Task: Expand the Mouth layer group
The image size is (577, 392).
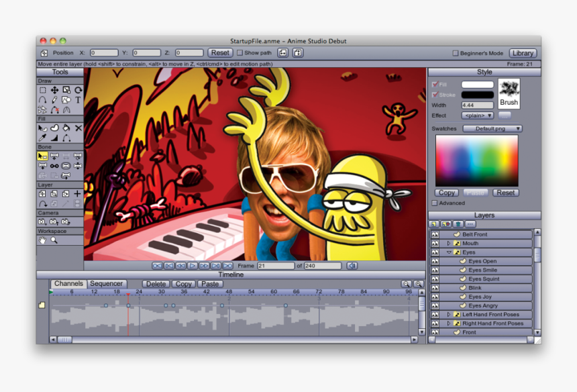Action: [449, 243]
